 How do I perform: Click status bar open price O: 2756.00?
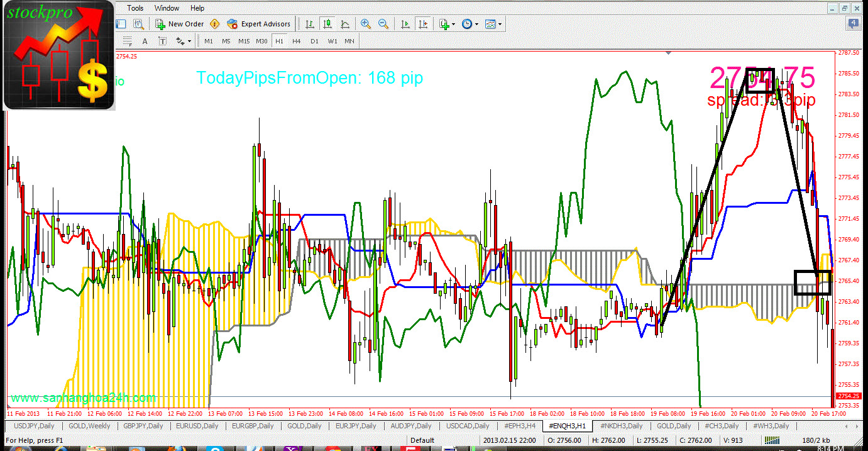pos(563,440)
